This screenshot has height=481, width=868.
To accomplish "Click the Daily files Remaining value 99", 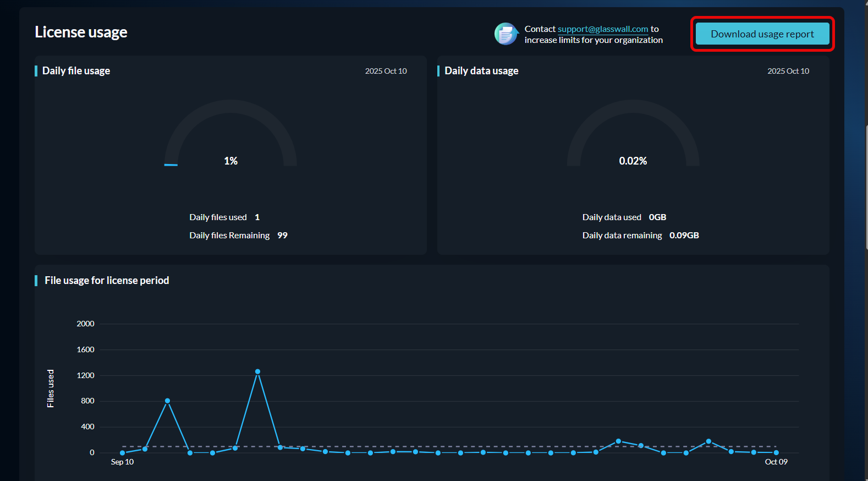I will [x=282, y=236].
